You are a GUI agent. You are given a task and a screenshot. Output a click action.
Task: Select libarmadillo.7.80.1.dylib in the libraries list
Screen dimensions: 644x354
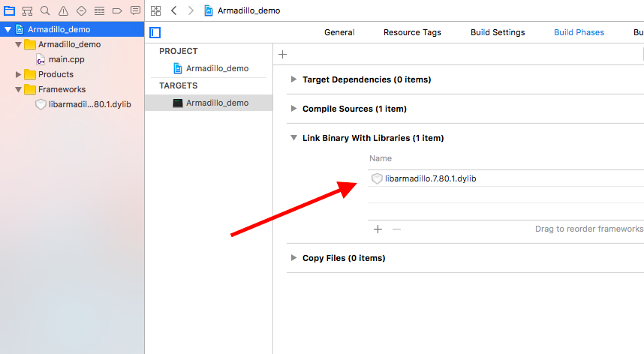point(506,178)
